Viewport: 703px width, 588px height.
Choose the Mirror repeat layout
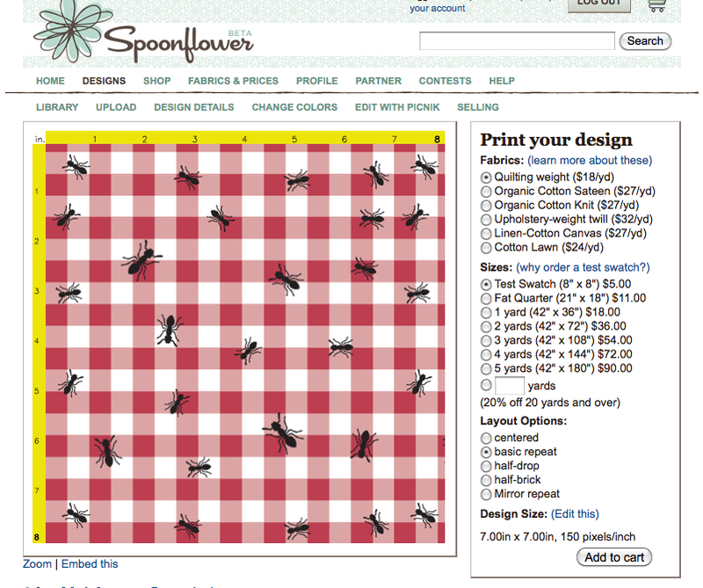486,494
